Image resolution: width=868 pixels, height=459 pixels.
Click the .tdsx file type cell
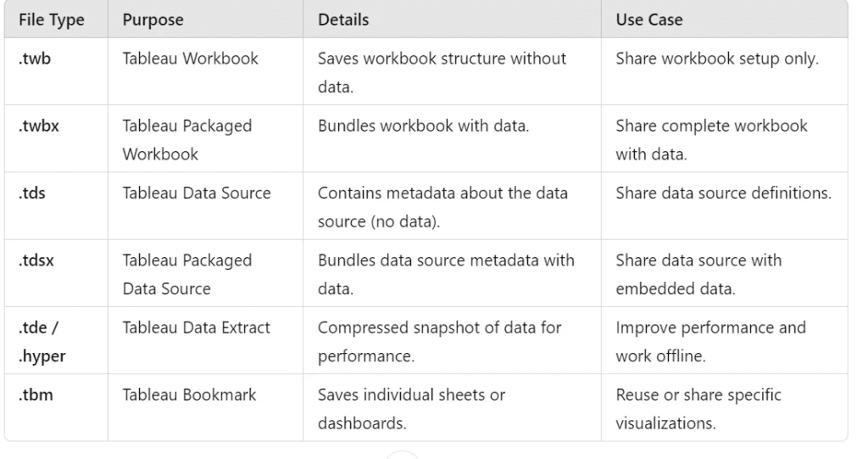click(x=33, y=260)
